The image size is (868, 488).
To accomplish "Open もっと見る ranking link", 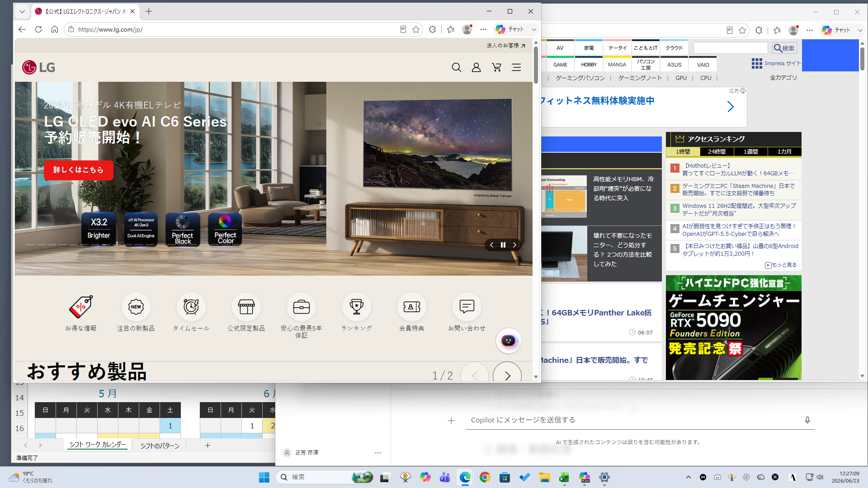I will tap(781, 265).
